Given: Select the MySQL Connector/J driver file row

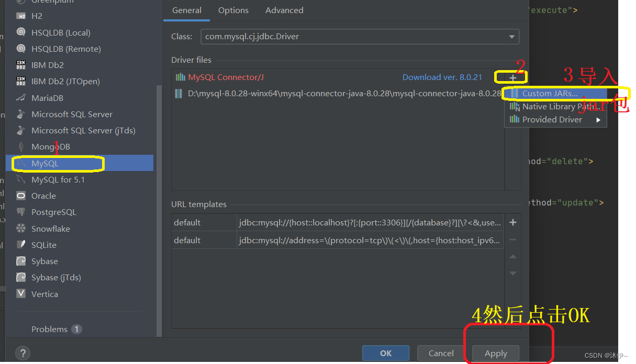Looking at the screenshot, I should click(338, 77).
